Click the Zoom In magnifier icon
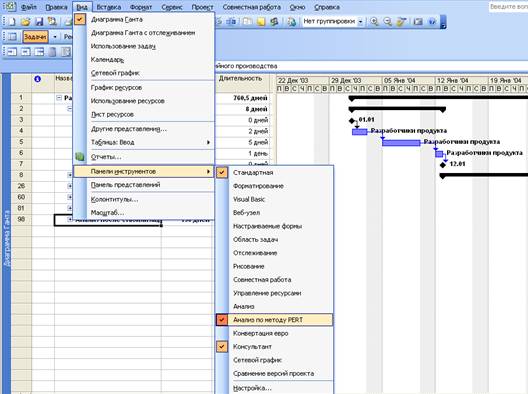 tap(374, 22)
